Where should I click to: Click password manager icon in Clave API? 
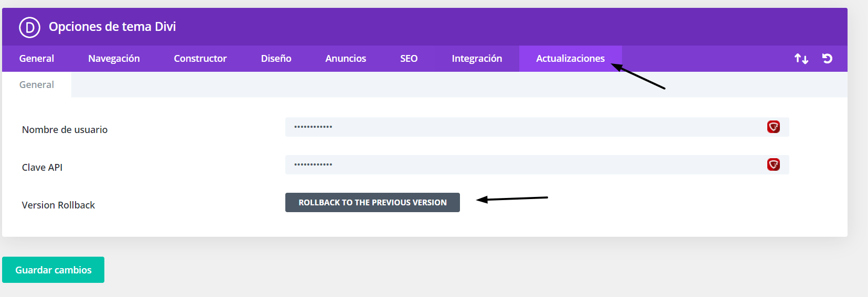click(x=774, y=164)
